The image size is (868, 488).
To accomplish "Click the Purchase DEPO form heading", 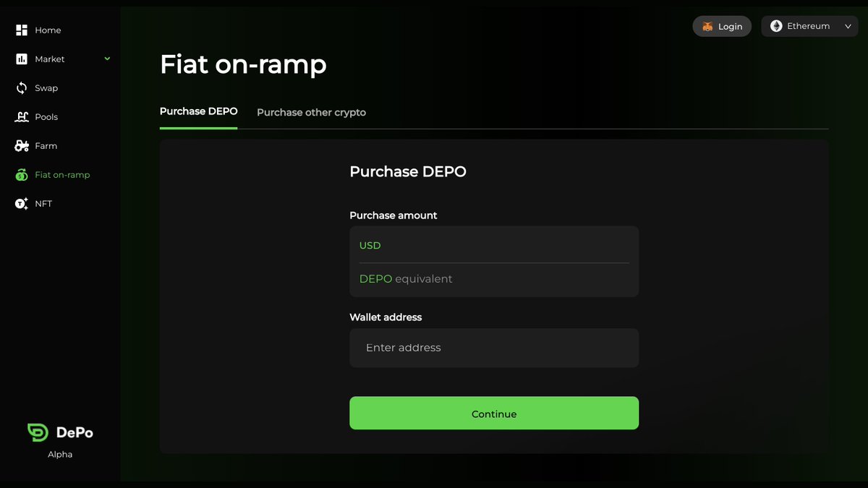I will 408,171.
